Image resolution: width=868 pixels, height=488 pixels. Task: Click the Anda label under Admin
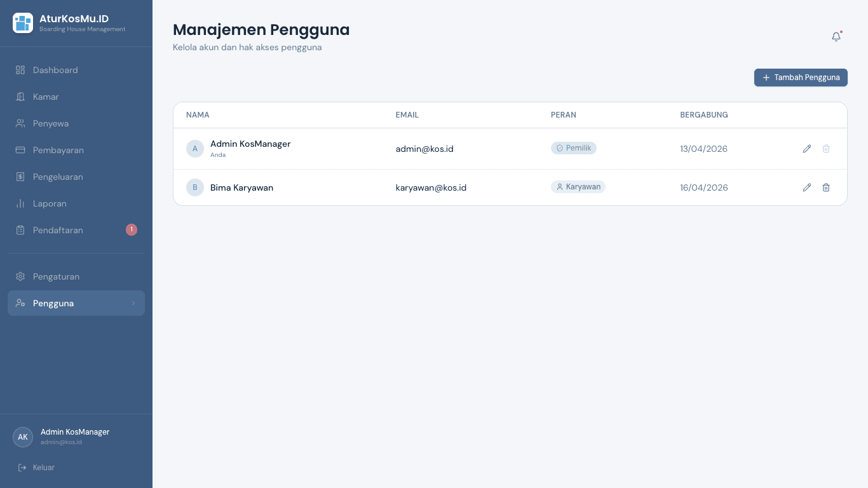(218, 155)
